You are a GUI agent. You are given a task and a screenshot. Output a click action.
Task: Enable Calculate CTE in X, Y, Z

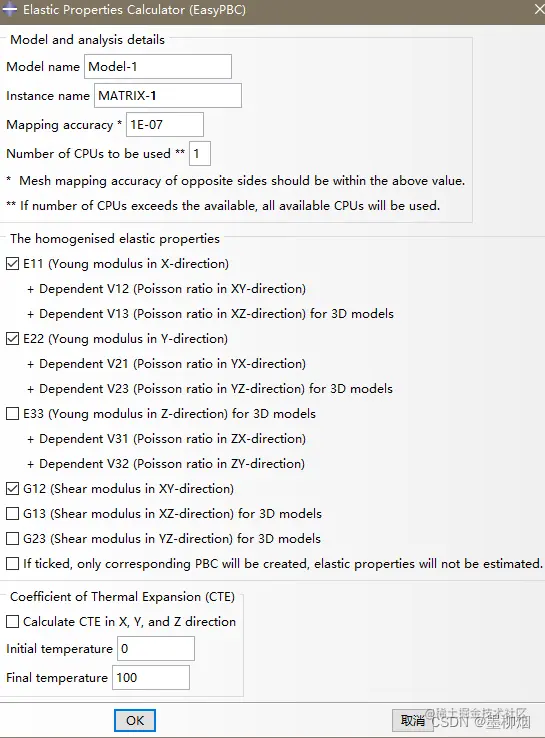point(13,622)
